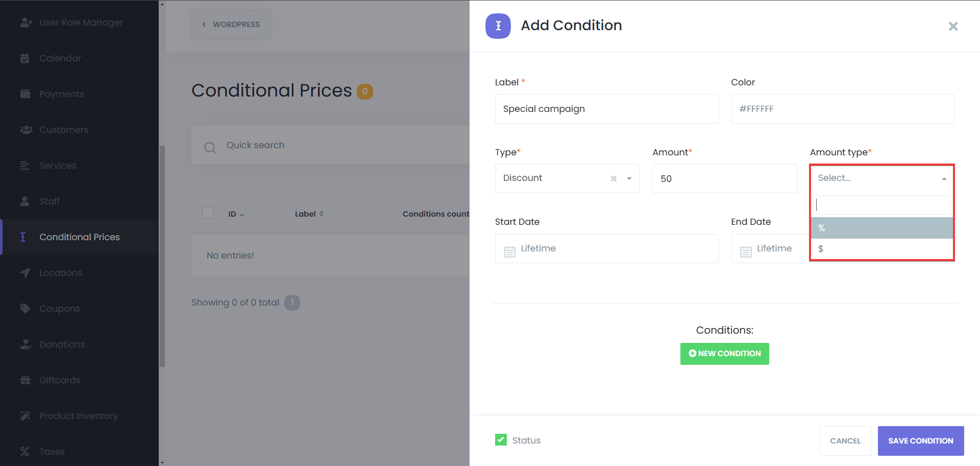This screenshot has height=466, width=980.
Task: Check the select-all table checkbox
Action: tap(208, 213)
